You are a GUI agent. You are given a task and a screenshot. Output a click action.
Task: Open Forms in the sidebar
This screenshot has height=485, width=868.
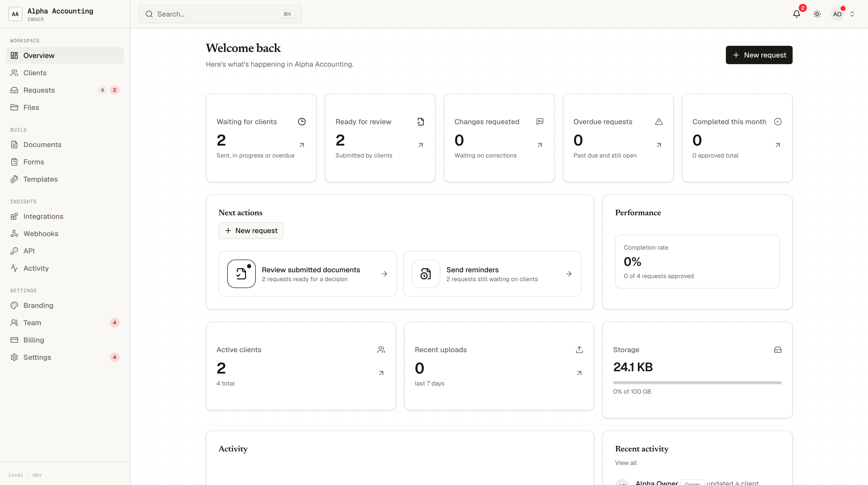[65, 162]
